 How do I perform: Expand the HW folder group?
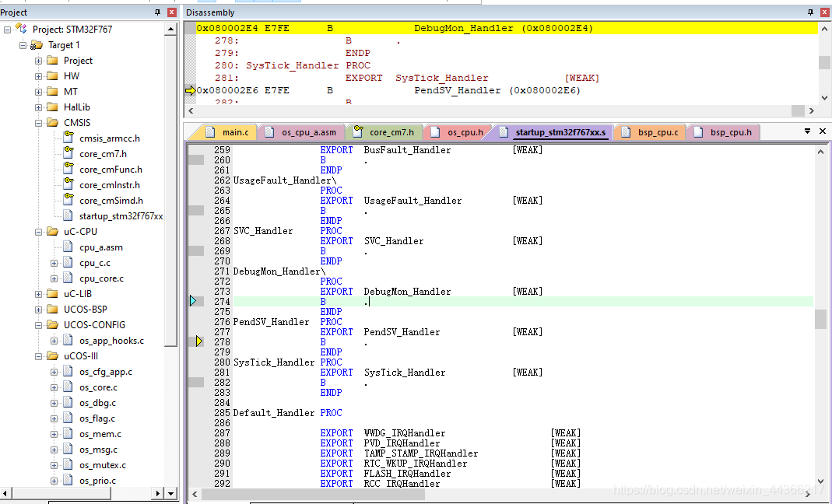click(x=38, y=76)
